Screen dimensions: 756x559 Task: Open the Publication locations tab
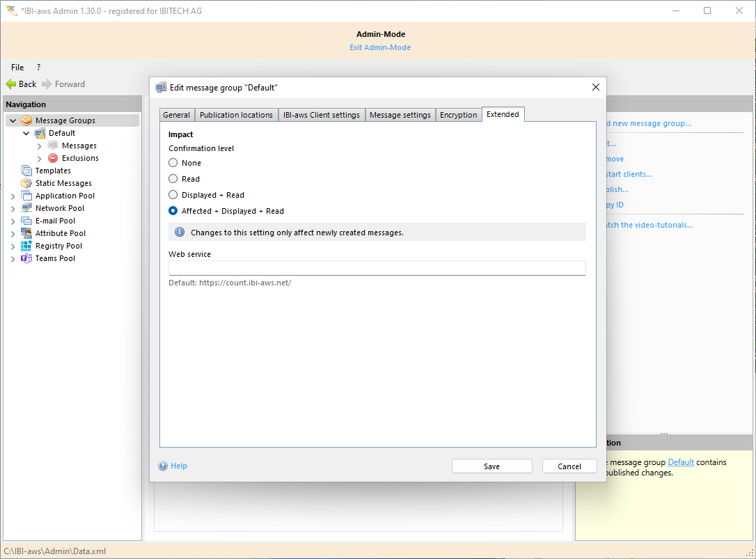coord(236,115)
